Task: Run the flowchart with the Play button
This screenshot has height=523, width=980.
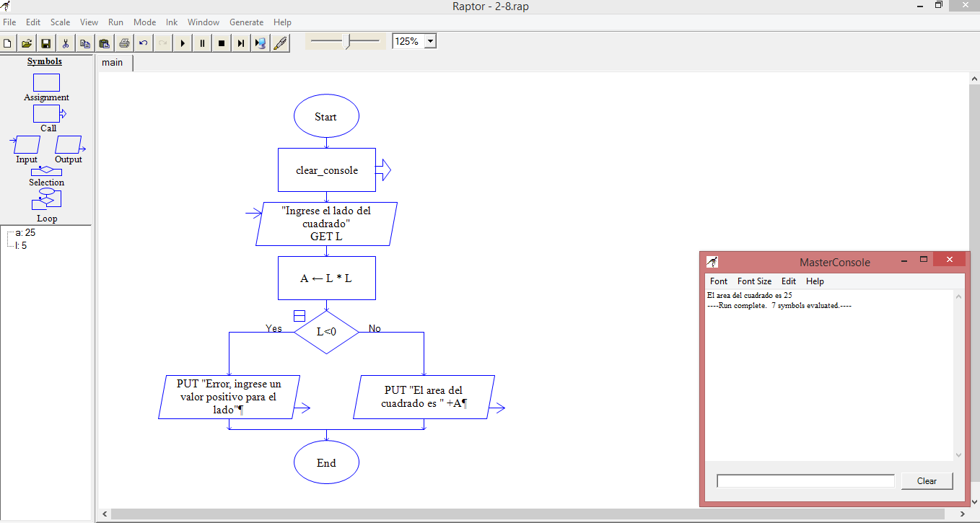Action: [x=183, y=43]
